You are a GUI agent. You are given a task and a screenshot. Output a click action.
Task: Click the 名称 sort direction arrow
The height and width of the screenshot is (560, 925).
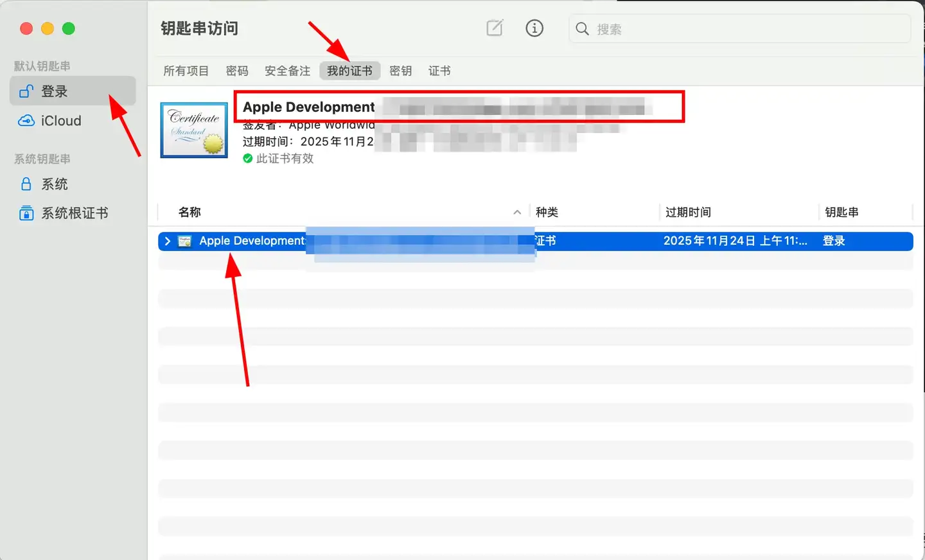coord(517,212)
